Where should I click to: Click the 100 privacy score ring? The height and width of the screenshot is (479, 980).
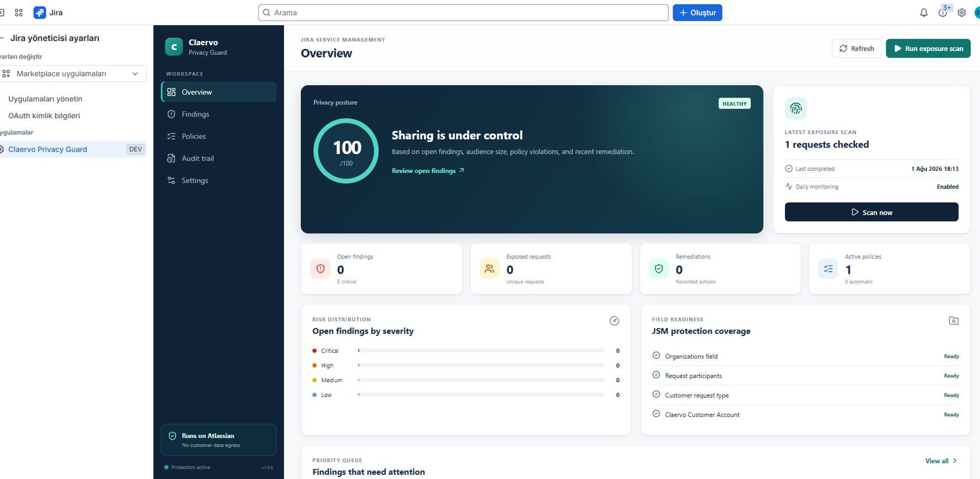coord(346,151)
